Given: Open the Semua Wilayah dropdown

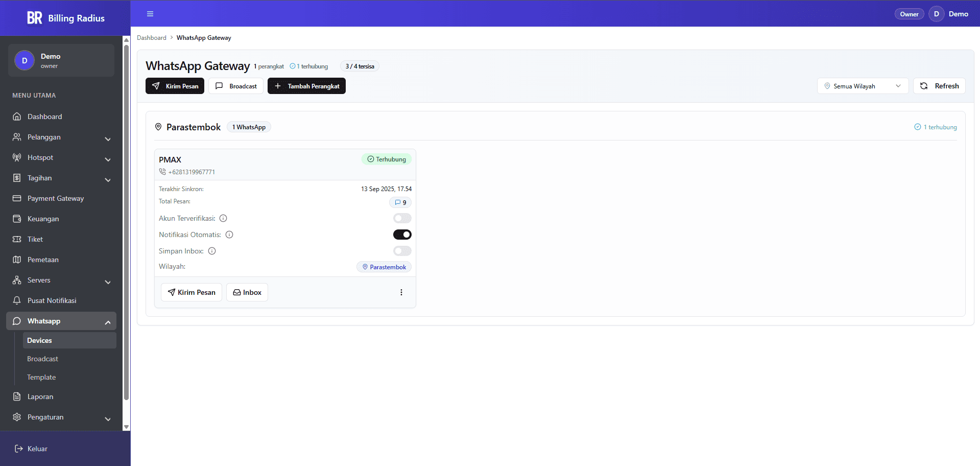Looking at the screenshot, I should tap(863, 86).
